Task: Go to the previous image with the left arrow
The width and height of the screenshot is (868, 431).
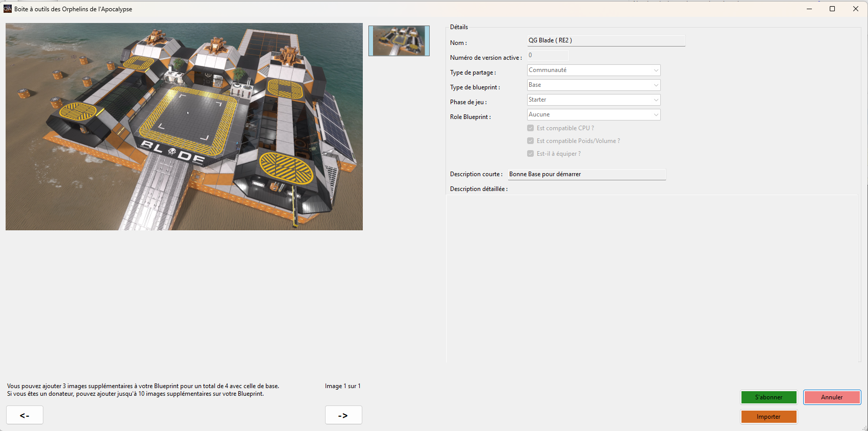Action: 24,415
